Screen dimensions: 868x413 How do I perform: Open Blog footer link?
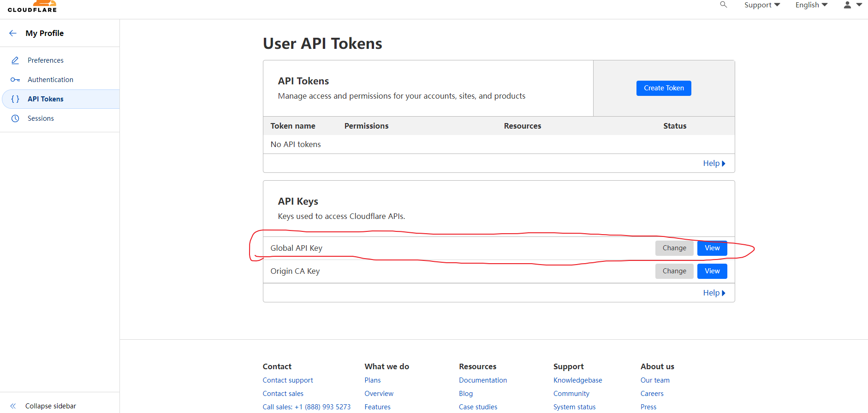(x=466, y=394)
